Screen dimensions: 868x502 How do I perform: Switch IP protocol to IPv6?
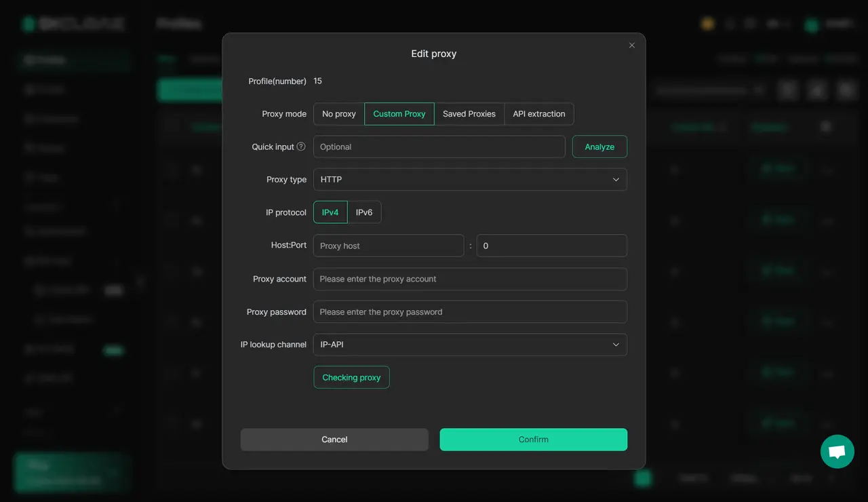tap(364, 212)
